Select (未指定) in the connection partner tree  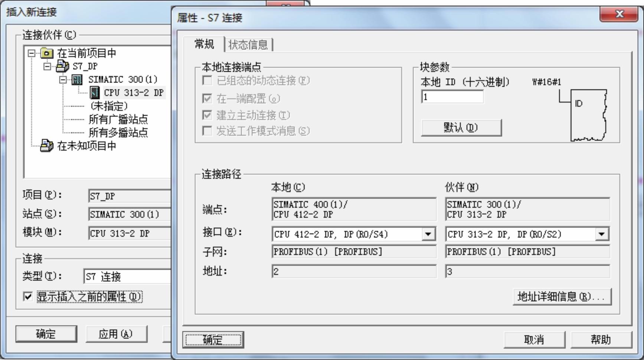109,106
